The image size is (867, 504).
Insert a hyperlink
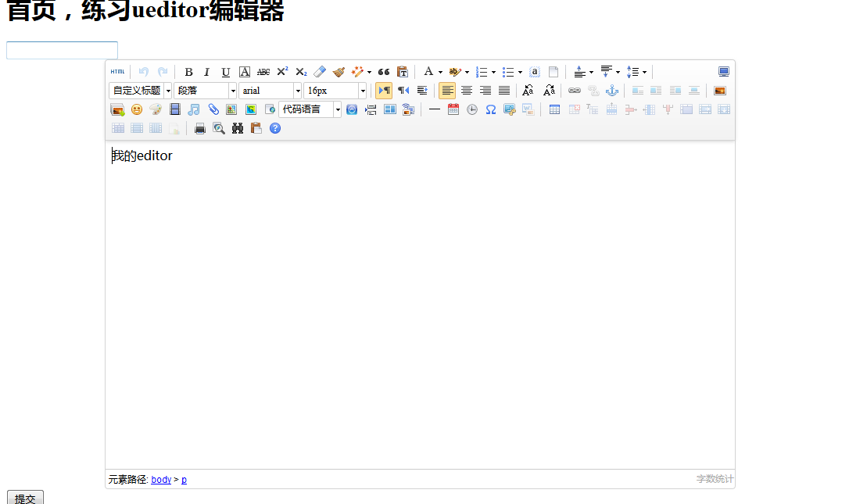(x=575, y=91)
